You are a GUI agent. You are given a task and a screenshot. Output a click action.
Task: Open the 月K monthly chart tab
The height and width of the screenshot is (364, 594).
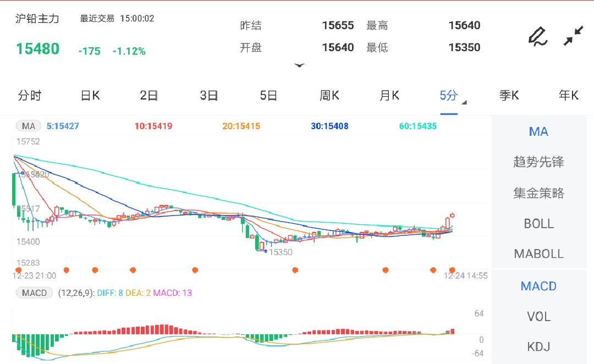(x=389, y=96)
